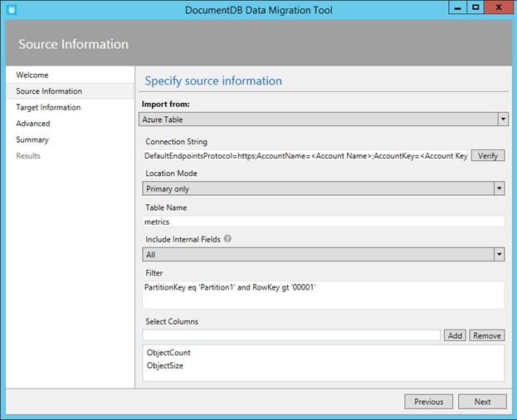Select Source Information in the sidebar
The image size is (517, 420).
(x=49, y=91)
